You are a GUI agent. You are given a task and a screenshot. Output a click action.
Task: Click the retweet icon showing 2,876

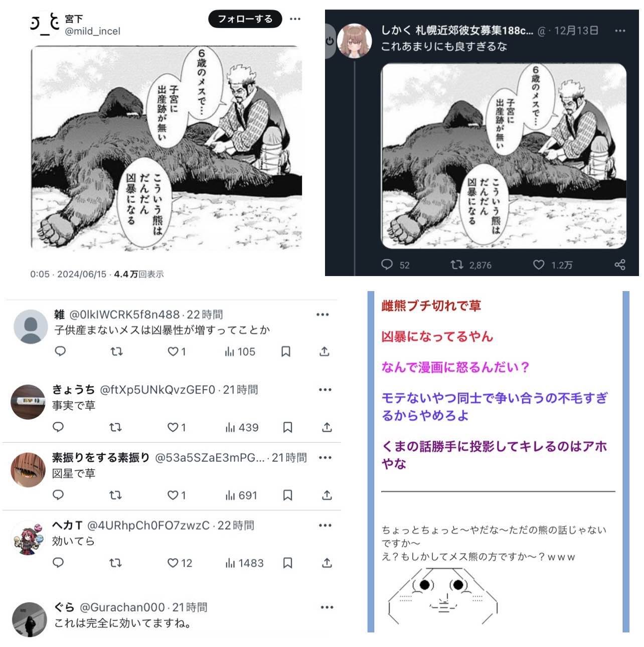coord(457,265)
